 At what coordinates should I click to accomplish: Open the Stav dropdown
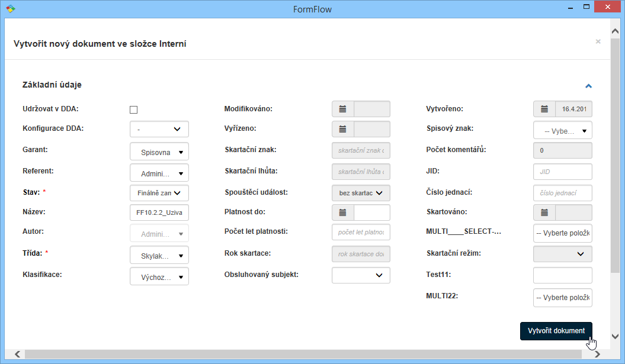(x=159, y=192)
